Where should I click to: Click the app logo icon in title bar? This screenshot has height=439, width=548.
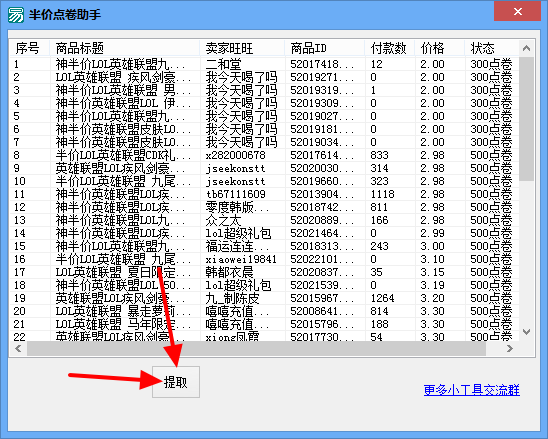coord(16,15)
